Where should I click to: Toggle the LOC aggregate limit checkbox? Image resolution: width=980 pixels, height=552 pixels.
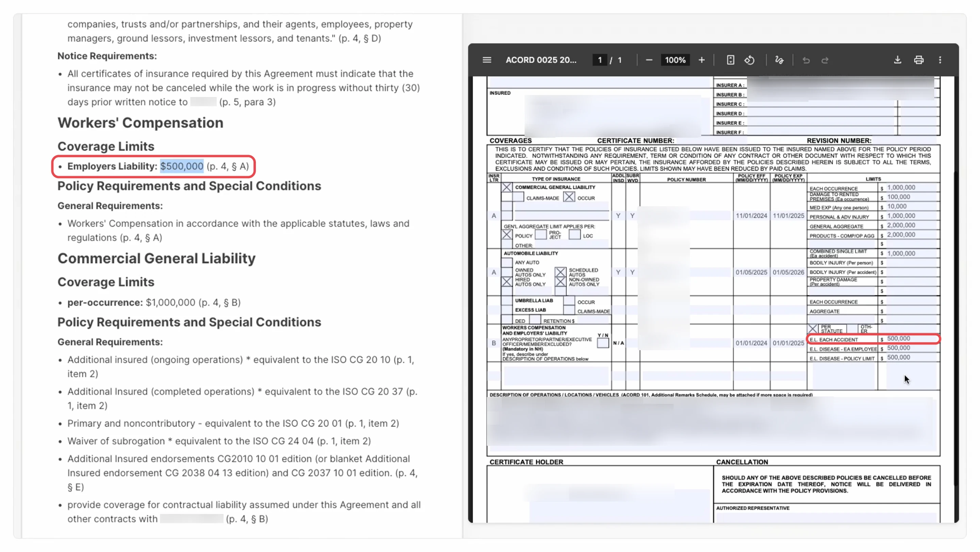point(574,235)
